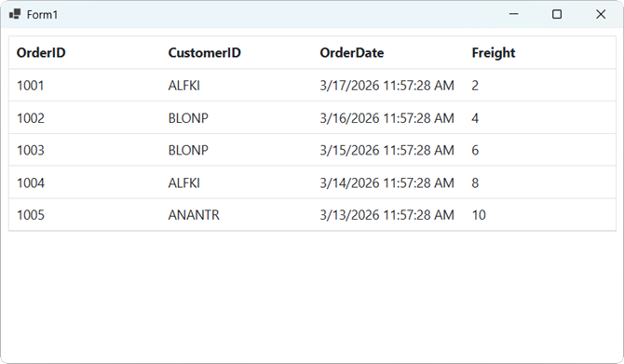Click the ANANTR customer cell
624x364 pixels.
click(194, 215)
